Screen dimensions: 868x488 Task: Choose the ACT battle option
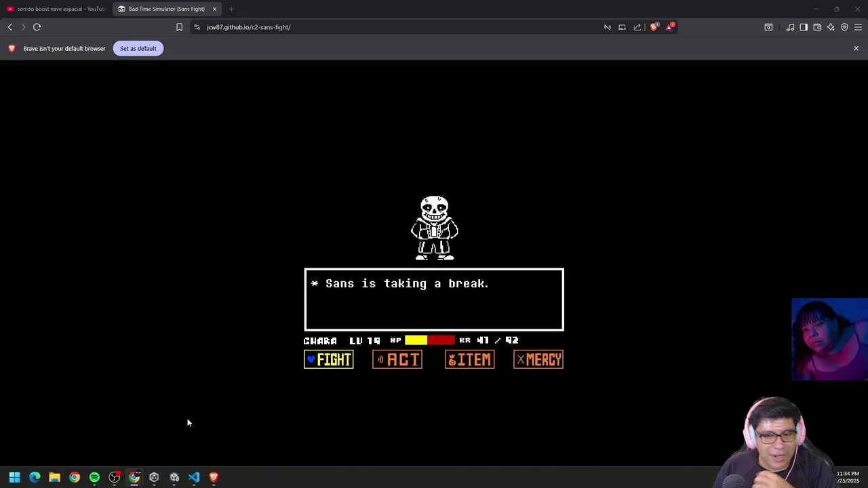tap(397, 360)
